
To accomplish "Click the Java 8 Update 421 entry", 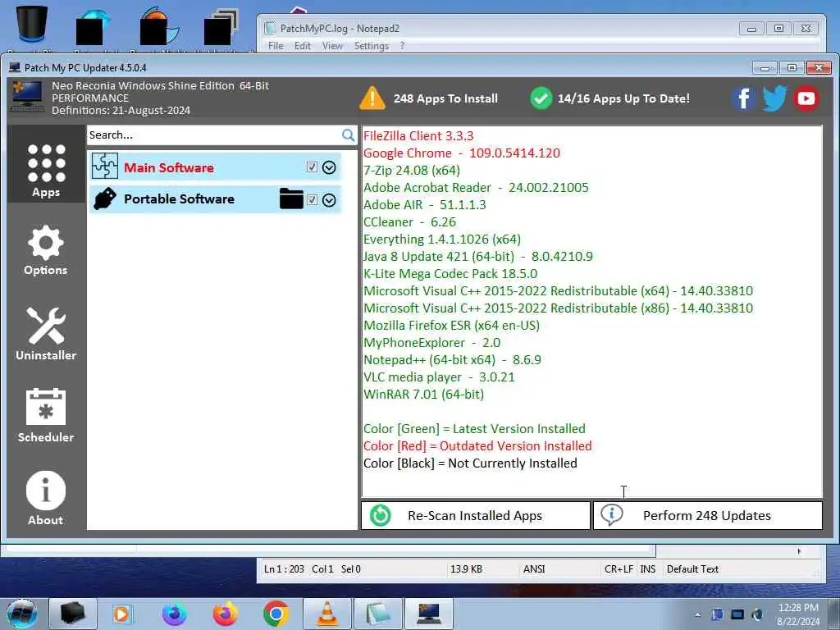I will 478,257.
